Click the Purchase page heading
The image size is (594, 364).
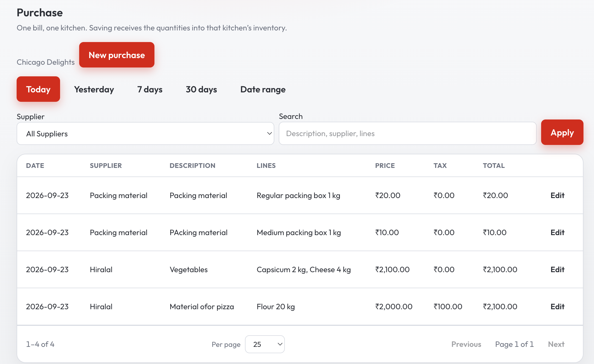pos(40,13)
